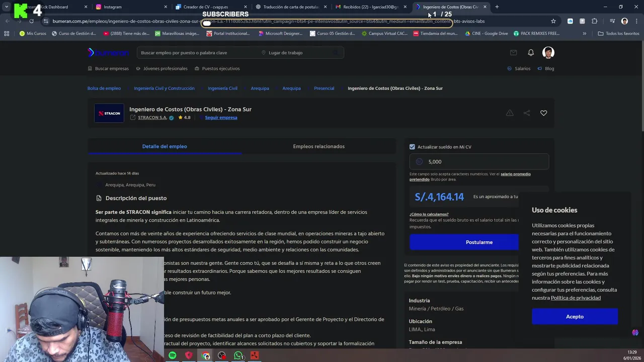The height and width of the screenshot is (362, 644).
Task: Report this job with warning icon
Action: (x=510, y=113)
